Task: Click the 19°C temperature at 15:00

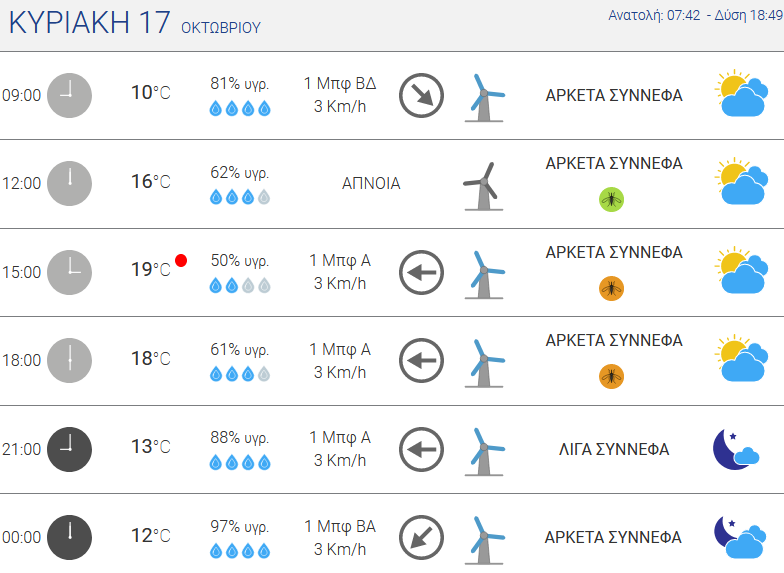Action: [151, 270]
